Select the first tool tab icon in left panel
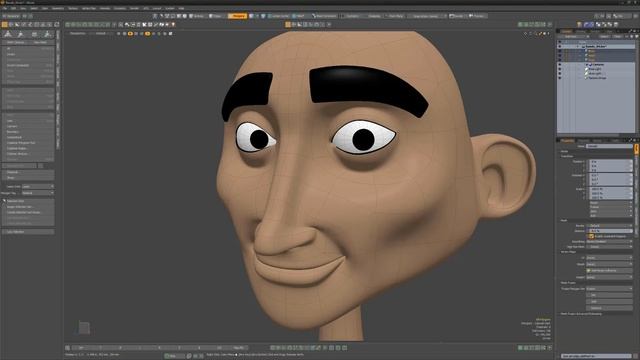 (x=8, y=34)
